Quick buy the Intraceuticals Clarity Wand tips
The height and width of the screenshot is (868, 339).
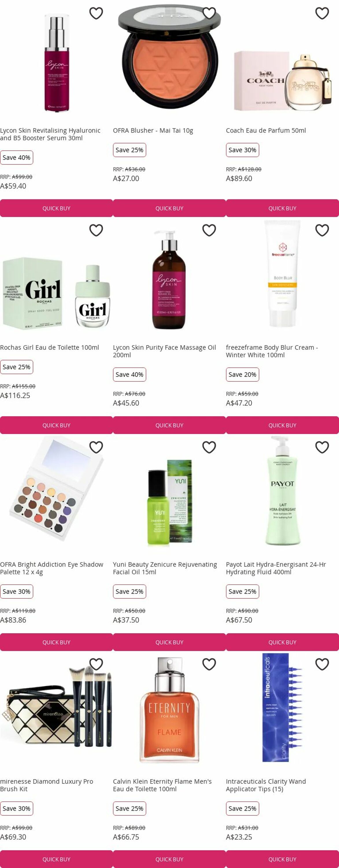pyautogui.click(x=282, y=859)
